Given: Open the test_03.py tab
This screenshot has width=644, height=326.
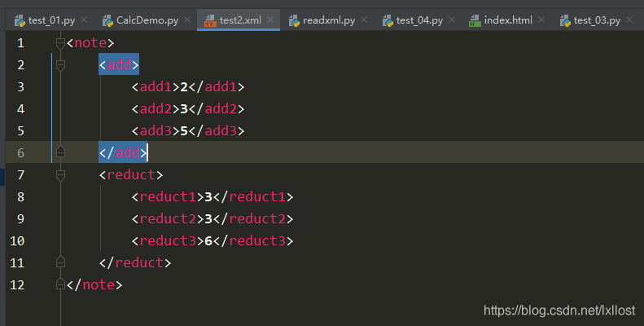Looking at the screenshot, I should 597,20.
